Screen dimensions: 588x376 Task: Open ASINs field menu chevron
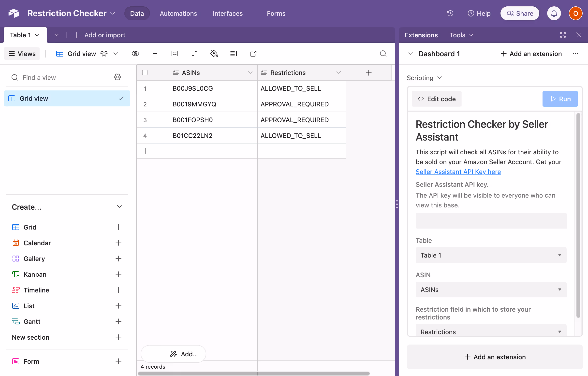250,72
